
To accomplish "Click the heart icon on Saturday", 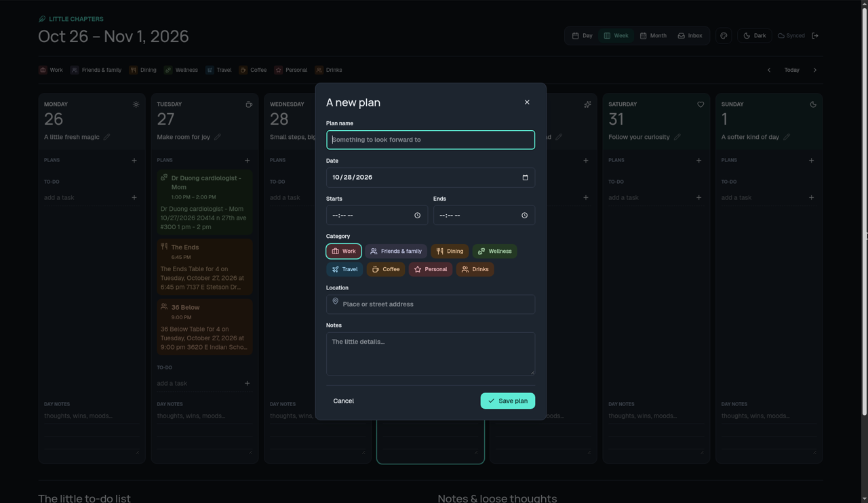I will [701, 105].
